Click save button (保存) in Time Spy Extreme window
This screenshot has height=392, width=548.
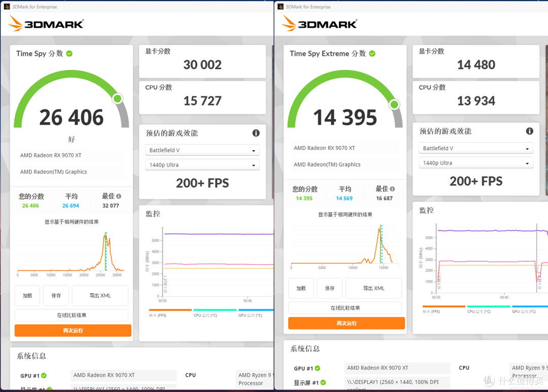tap(330, 288)
